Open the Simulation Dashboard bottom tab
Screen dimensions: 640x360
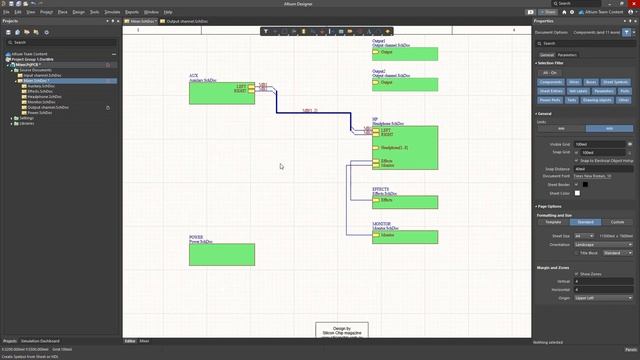[x=40, y=341]
